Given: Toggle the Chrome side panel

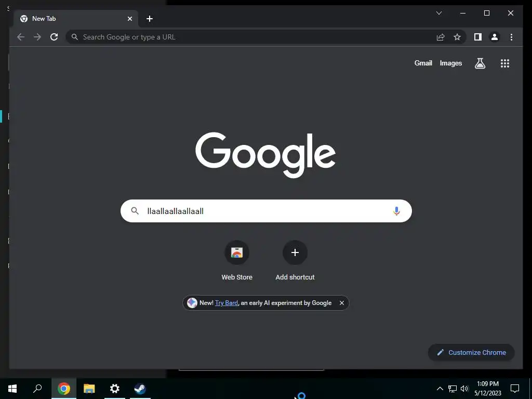Looking at the screenshot, I should point(478,37).
